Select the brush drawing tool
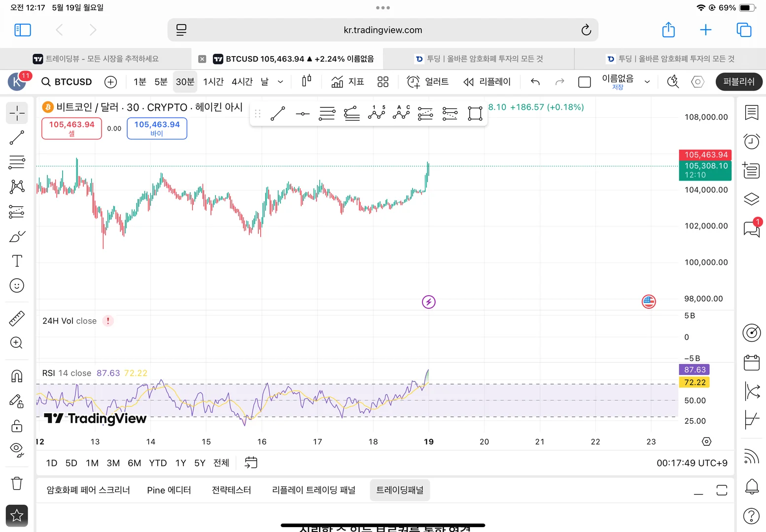 click(17, 236)
